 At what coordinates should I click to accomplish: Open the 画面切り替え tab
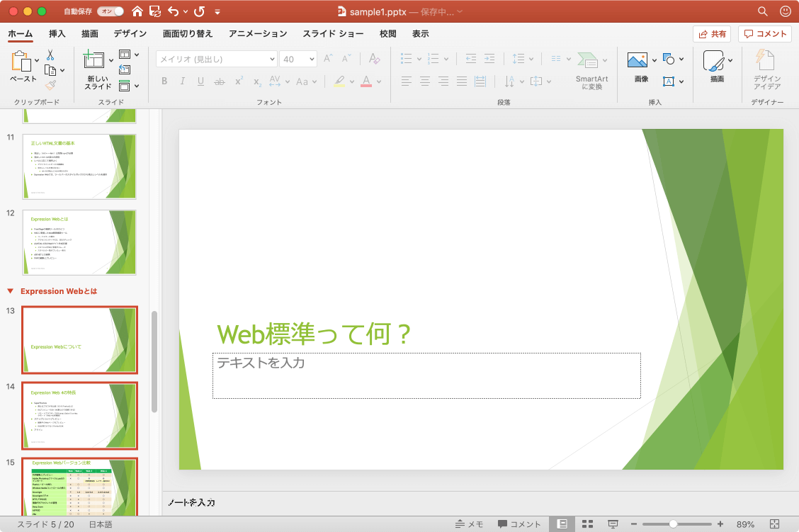[188, 33]
